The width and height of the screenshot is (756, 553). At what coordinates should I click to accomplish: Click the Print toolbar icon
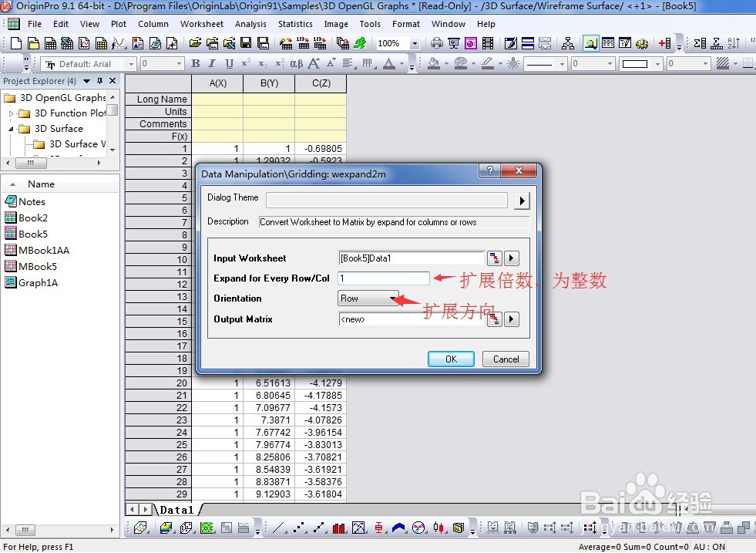pos(437,43)
